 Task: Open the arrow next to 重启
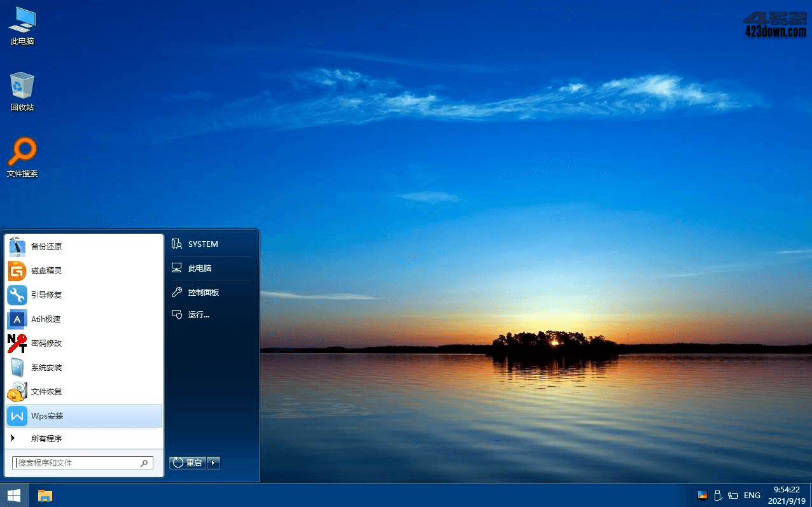[x=214, y=463]
